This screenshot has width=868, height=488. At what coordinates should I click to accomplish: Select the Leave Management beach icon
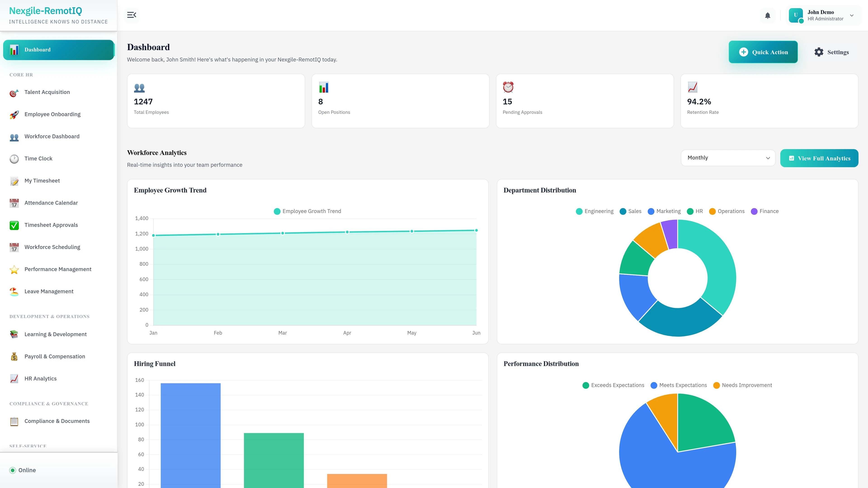[x=14, y=291]
